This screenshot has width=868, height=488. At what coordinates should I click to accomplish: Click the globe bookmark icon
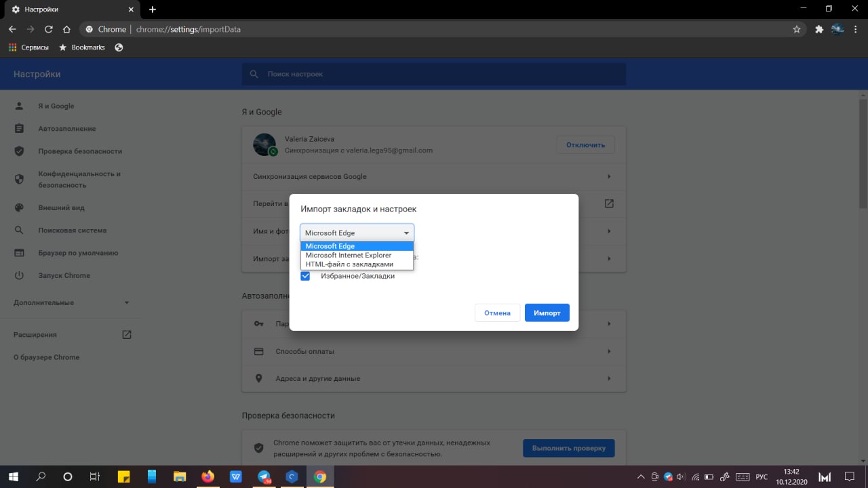(119, 47)
